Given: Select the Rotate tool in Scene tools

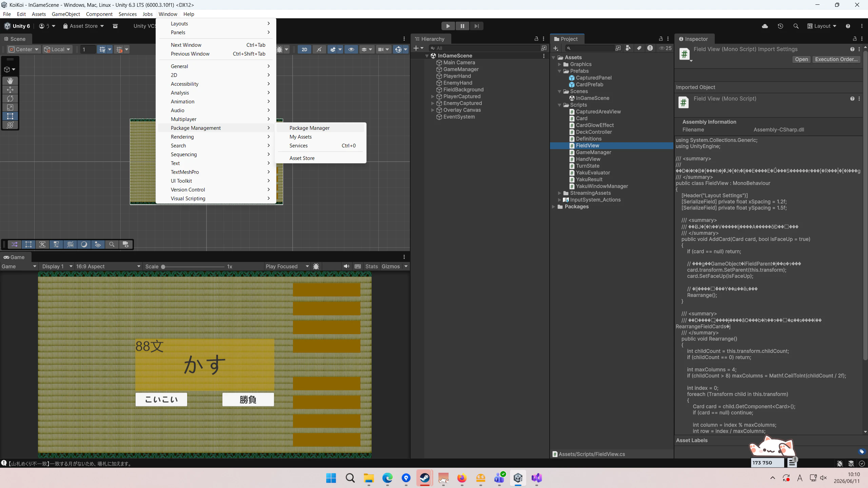Looking at the screenshot, I should coord(10,98).
